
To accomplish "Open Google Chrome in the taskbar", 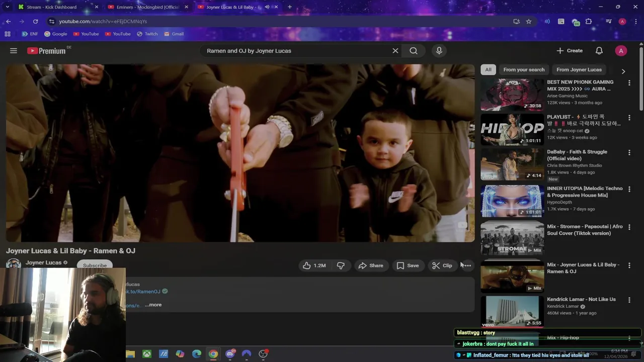I will [213, 354].
